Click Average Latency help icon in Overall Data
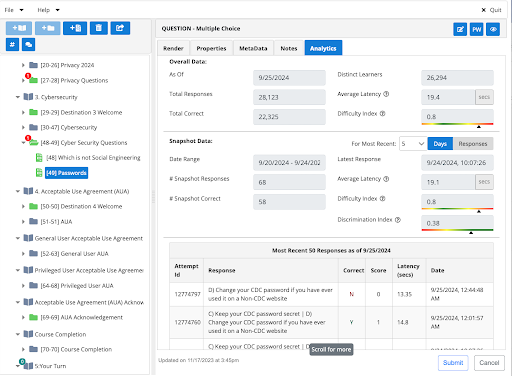Screen dimensions: 512x376 pyautogui.click(x=386, y=94)
